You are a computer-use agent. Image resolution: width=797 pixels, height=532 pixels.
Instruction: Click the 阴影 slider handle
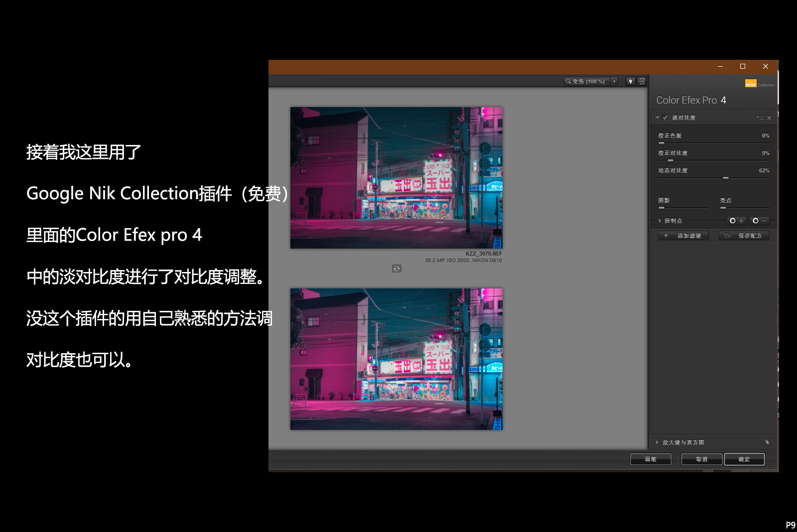[662, 208]
